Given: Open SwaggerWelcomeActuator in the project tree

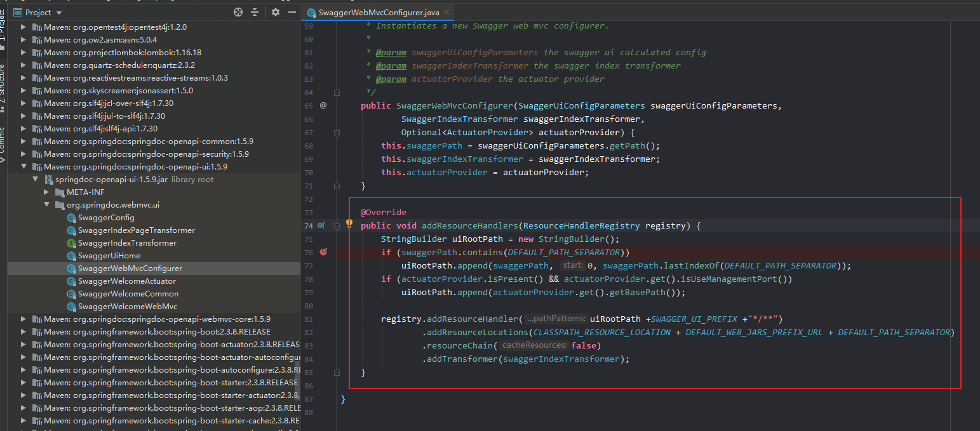Looking at the screenshot, I should [x=127, y=281].
